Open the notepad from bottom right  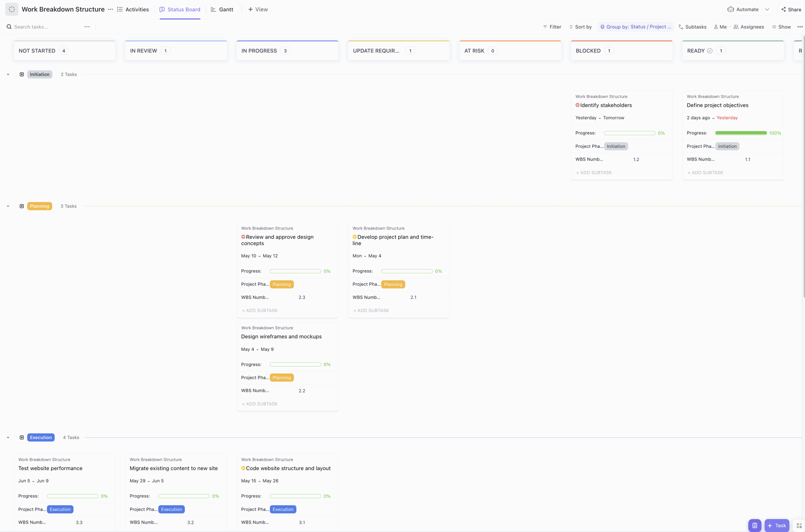(x=754, y=525)
